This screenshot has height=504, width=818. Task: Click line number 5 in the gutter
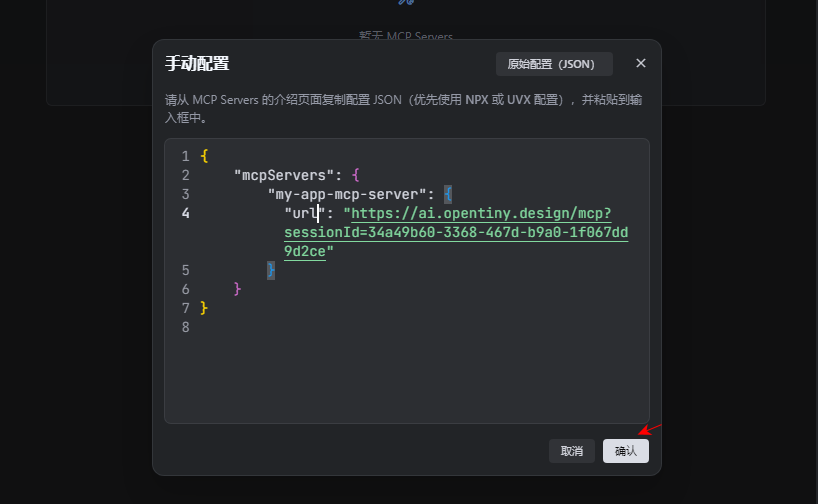pos(185,270)
